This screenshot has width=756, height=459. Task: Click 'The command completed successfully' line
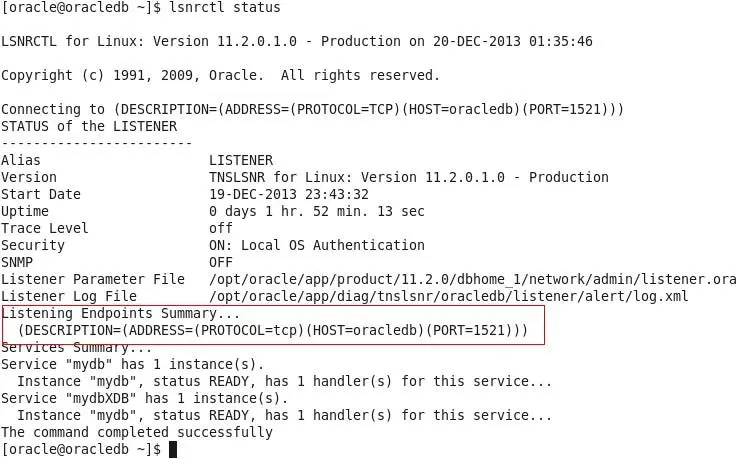[137, 432]
